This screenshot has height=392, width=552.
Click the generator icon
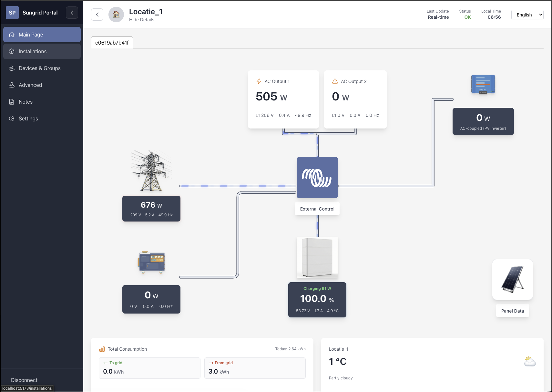coord(152,263)
